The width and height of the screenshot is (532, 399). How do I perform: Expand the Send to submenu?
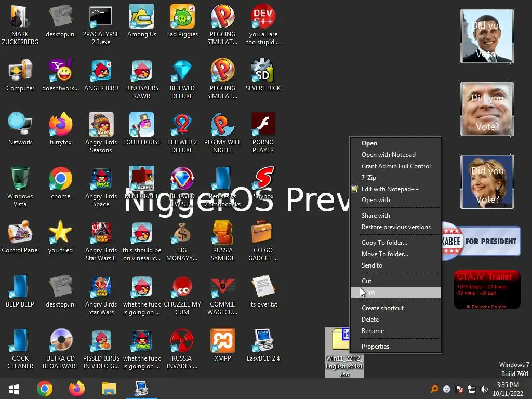395,265
